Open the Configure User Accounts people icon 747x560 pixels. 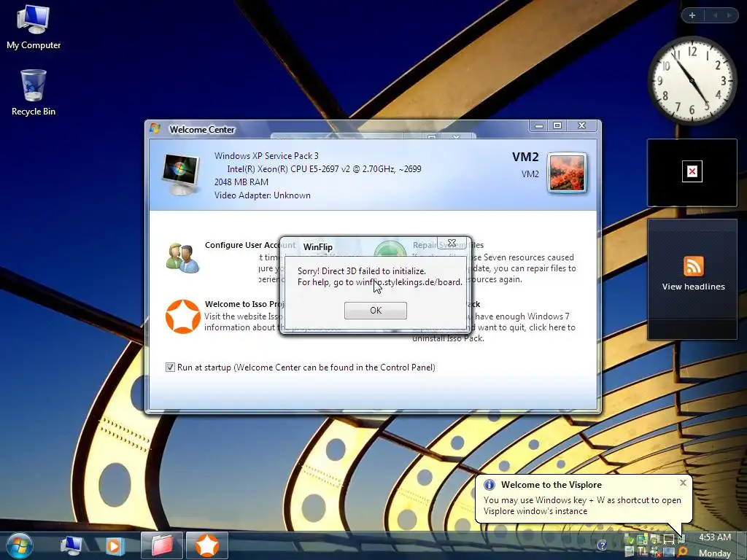pos(182,258)
